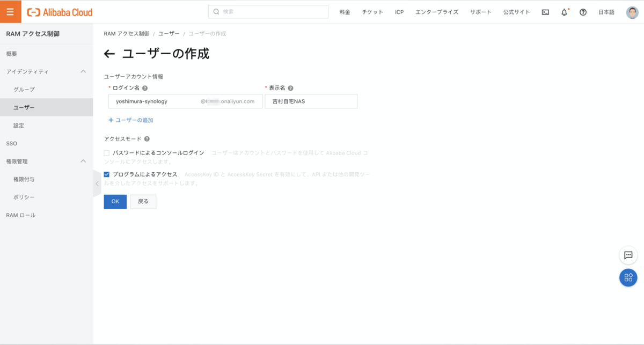
Task: Open サポート in the top navigation
Action: (x=480, y=12)
